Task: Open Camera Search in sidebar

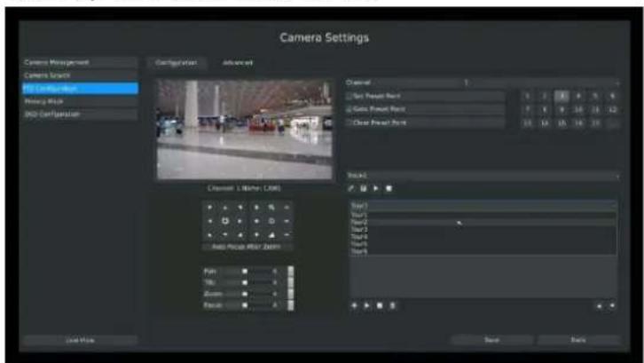Action: 80,75
